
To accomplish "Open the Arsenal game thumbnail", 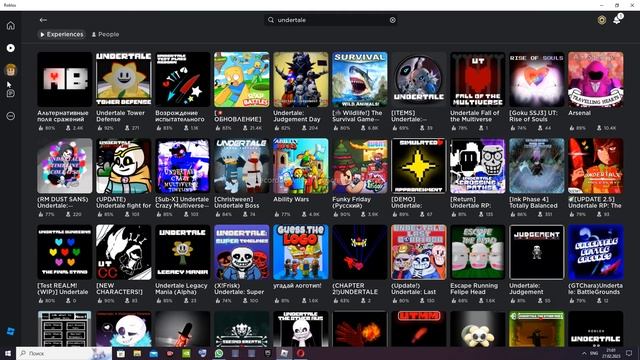I will coord(596,79).
